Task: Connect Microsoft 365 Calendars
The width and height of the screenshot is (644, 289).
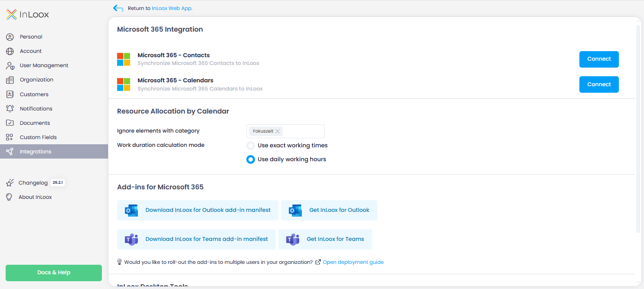Action: click(599, 84)
